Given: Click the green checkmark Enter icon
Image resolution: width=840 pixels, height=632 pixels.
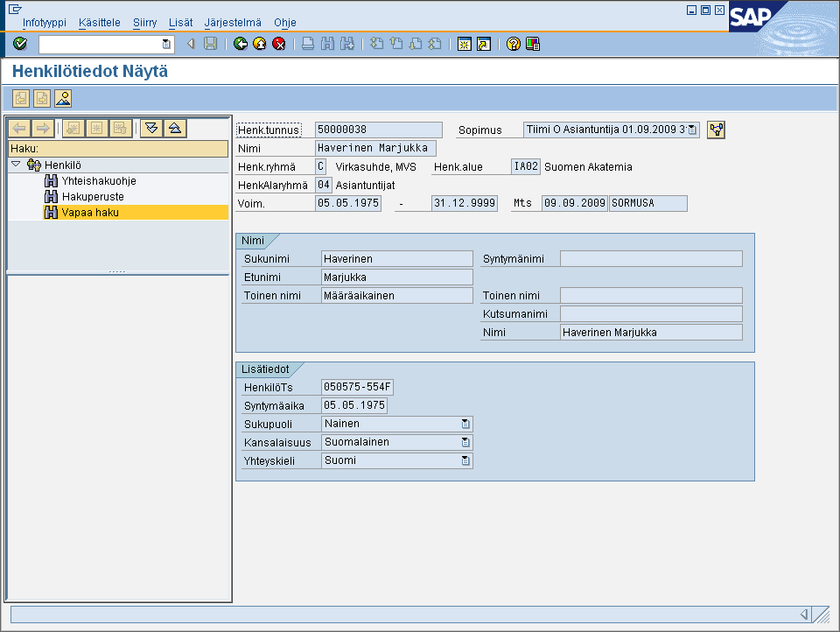Looking at the screenshot, I should [x=20, y=44].
